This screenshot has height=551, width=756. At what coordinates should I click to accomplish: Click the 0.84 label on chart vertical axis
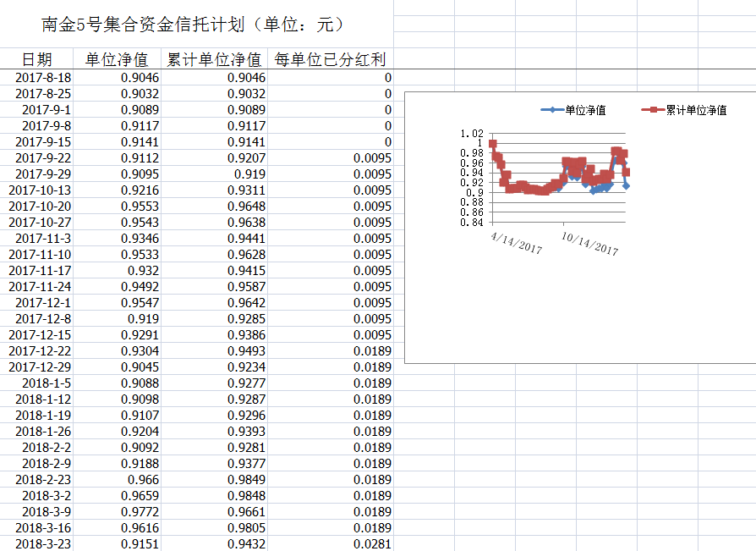[x=473, y=223]
